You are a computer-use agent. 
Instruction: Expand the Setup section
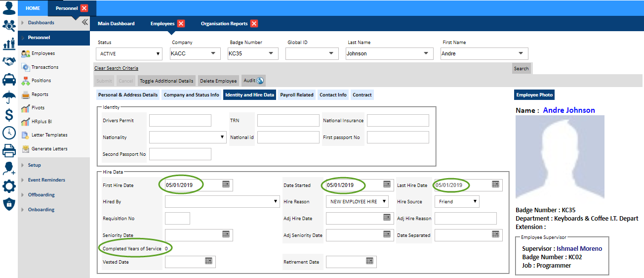tap(54, 165)
